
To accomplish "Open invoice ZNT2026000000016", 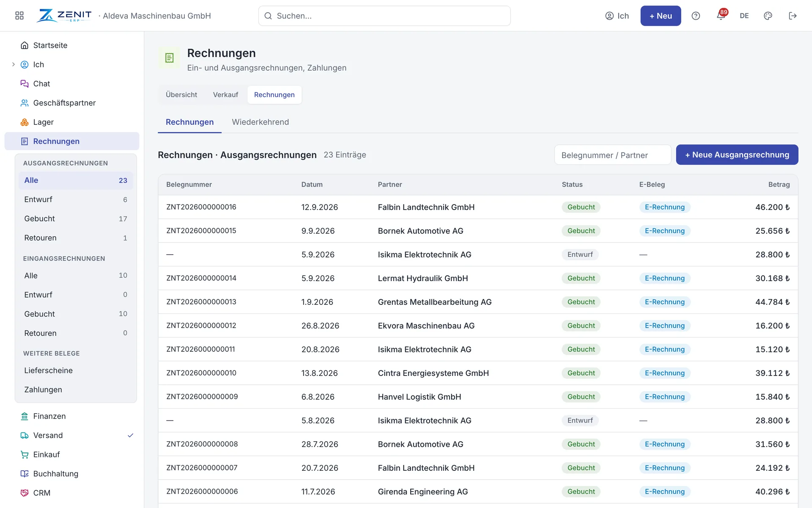I will 201,207.
